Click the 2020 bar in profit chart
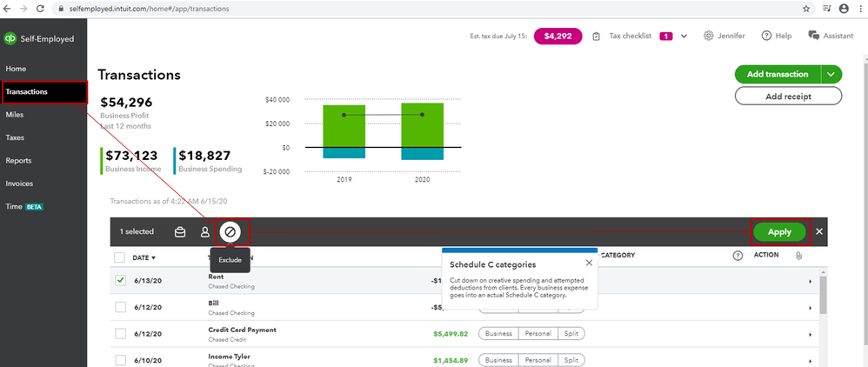Viewport: 868px width, 367px height. (423, 131)
